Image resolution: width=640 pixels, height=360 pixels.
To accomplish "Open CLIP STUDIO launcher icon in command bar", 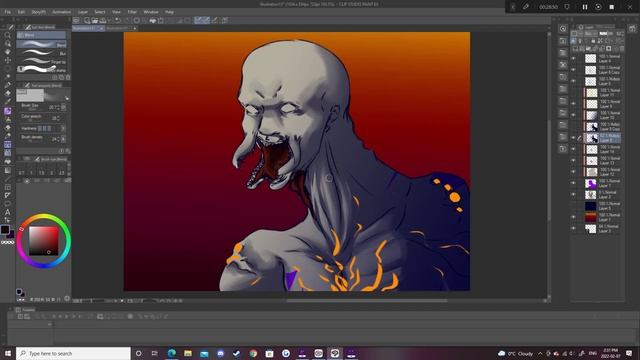I will click(x=76, y=20).
